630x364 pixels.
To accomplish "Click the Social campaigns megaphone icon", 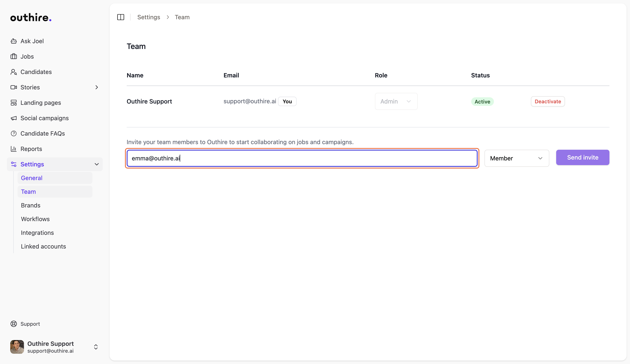I will tap(13, 118).
